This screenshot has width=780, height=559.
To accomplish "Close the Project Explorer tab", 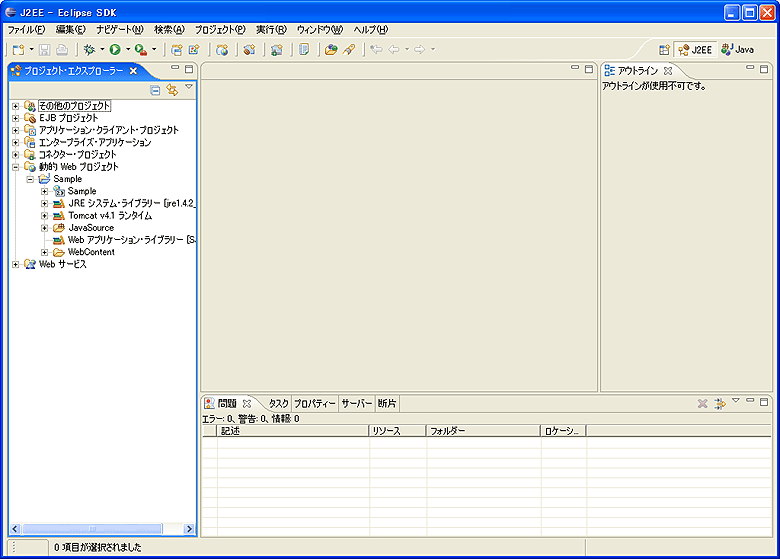I will (x=133, y=71).
